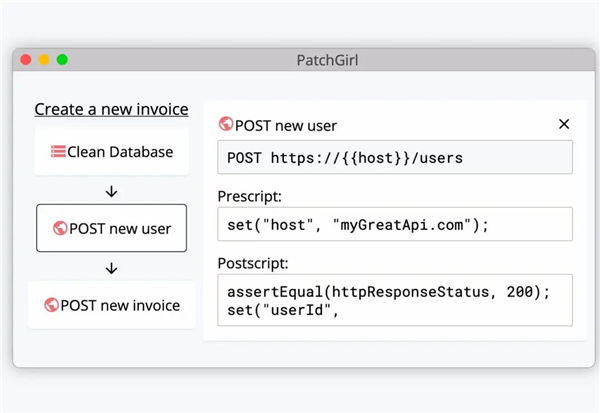Viewport: 600px width, 413px height.
Task: Click the POST new user panel title text
Action: pyautogui.click(x=286, y=126)
